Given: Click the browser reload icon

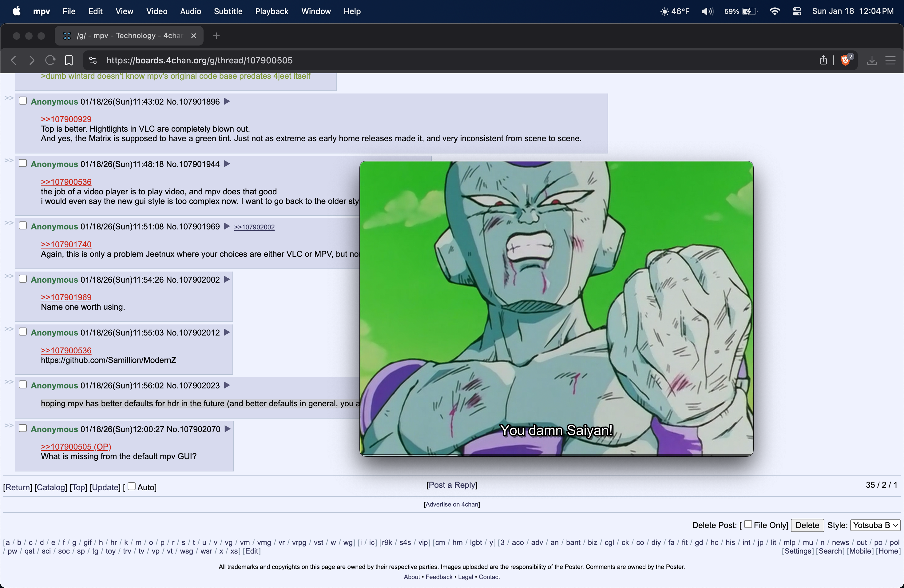Looking at the screenshot, I should (50, 60).
